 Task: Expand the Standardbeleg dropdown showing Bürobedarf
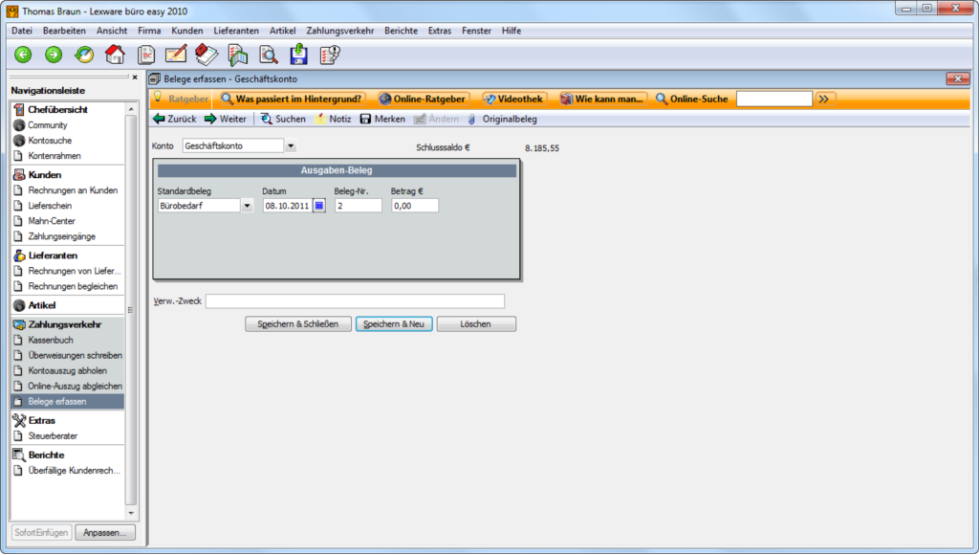coord(247,205)
